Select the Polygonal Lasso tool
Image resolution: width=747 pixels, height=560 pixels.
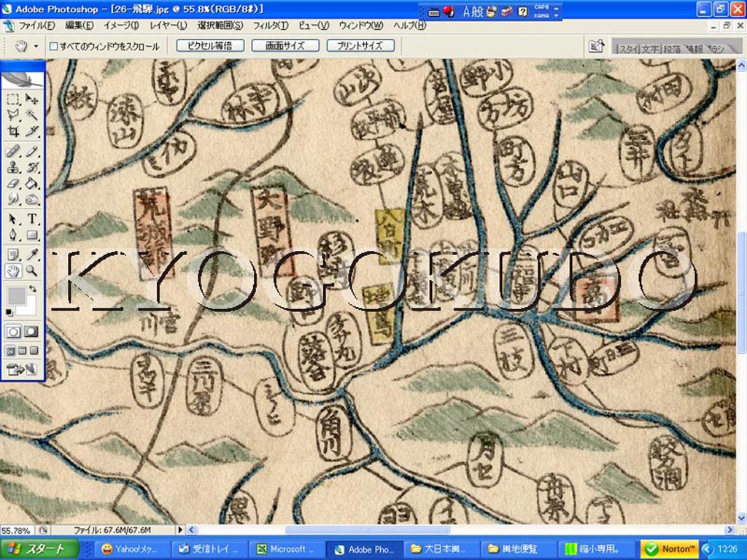13,114
